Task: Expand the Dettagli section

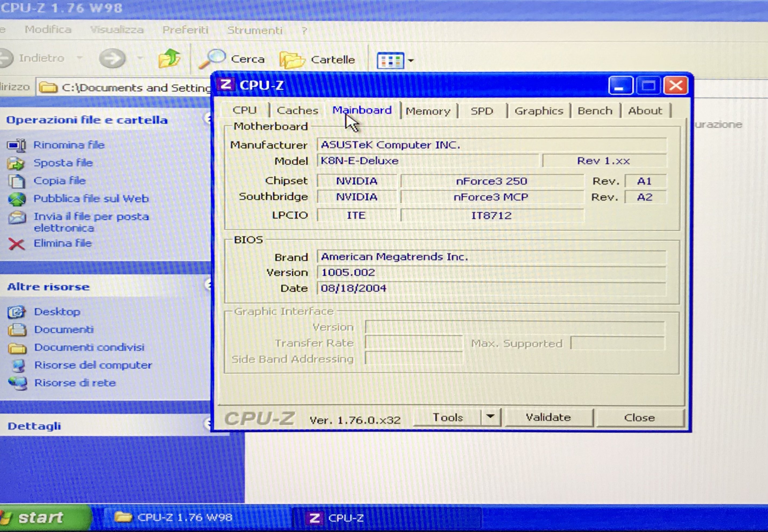Action: [208, 423]
